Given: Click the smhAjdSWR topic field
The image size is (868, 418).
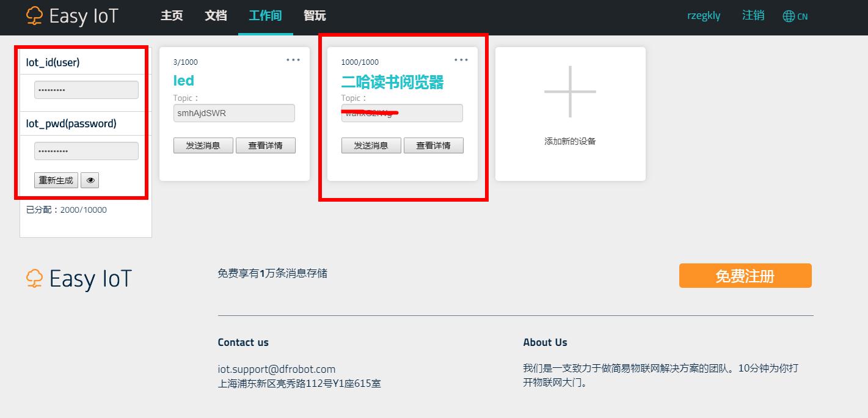Looking at the screenshot, I should tap(234, 113).
